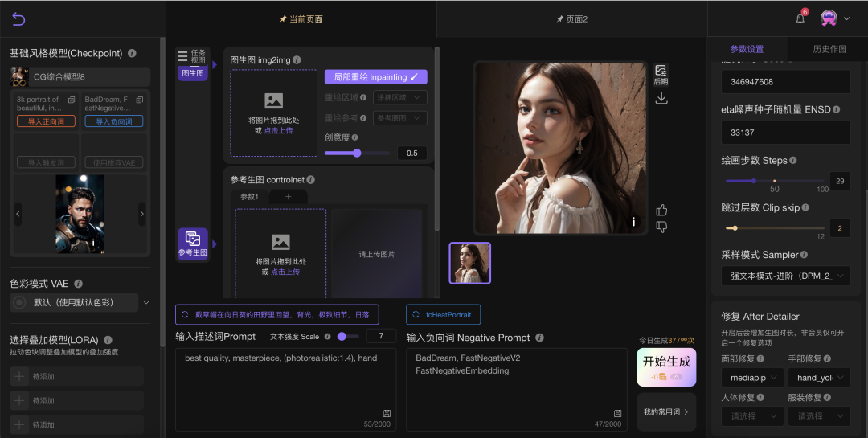868x438 pixels.
Task: Switch to the 页面2 tab
Action: 571,18
